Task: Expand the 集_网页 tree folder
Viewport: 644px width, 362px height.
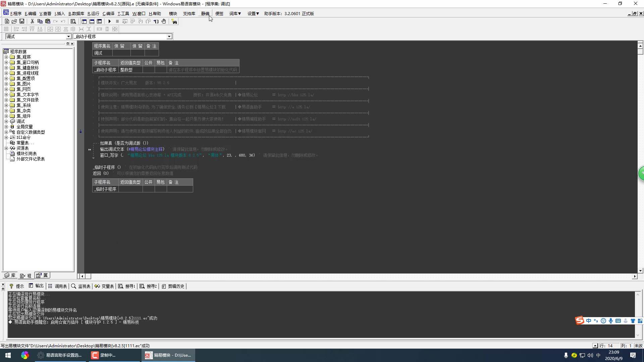Action: pos(6,89)
